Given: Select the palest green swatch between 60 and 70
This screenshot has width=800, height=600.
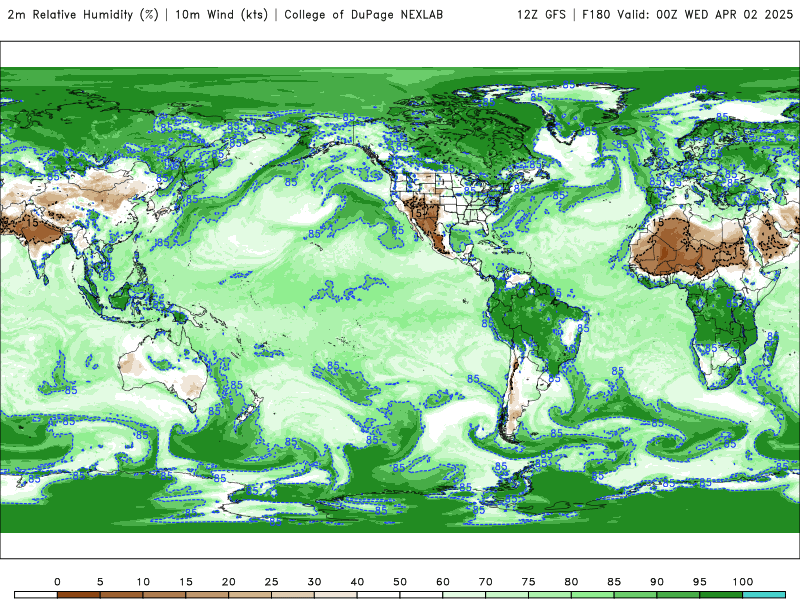Looking at the screenshot, I should click(464, 595).
